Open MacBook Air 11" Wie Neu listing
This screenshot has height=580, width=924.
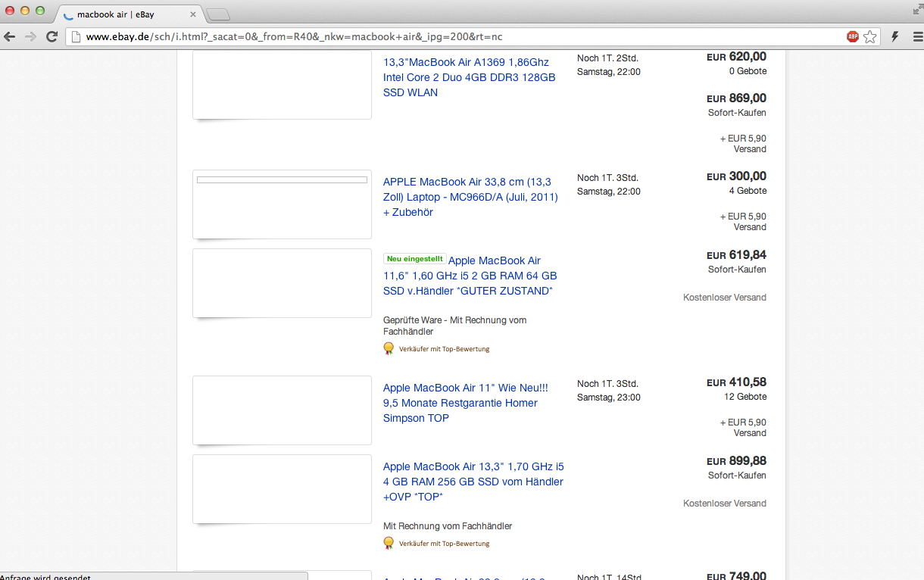(465, 403)
